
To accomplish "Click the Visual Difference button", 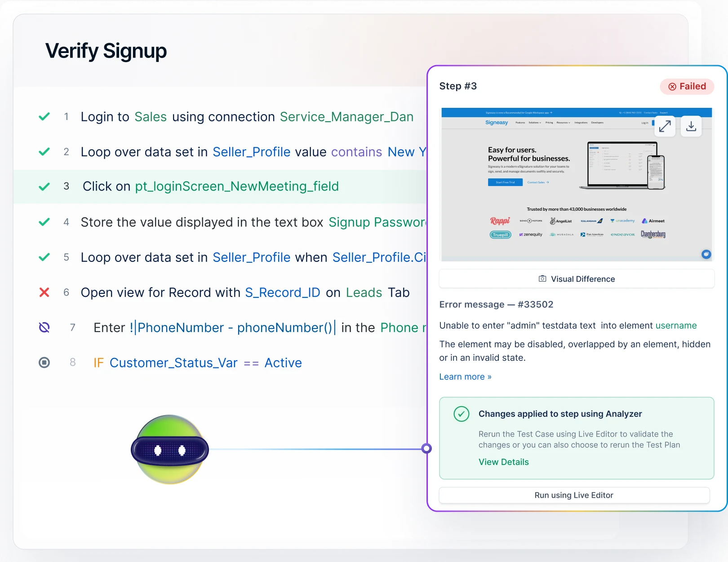I will pyautogui.click(x=577, y=279).
